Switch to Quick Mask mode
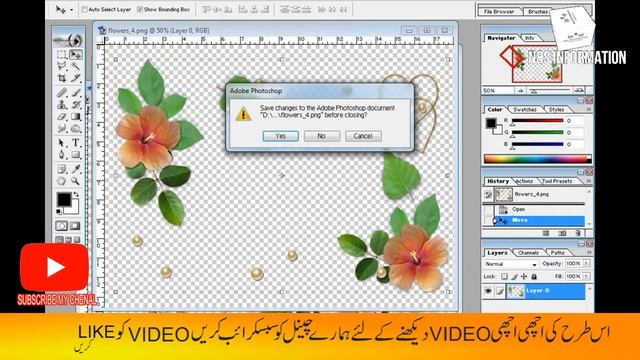 click(75, 226)
